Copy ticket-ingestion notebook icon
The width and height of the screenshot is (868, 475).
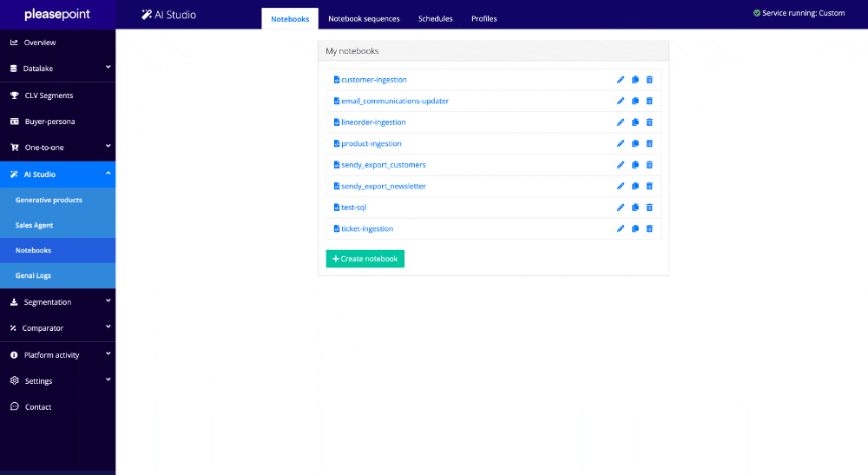pyautogui.click(x=635, y=228)
